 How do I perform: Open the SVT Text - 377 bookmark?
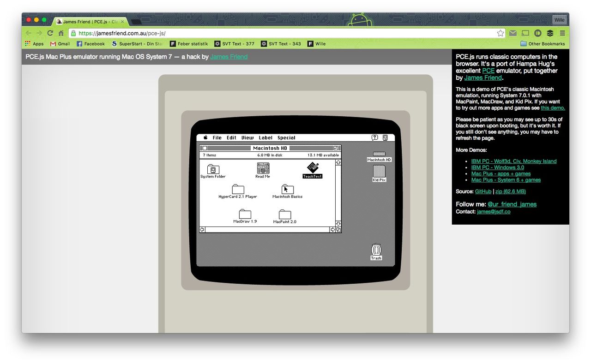coord(235,44)
